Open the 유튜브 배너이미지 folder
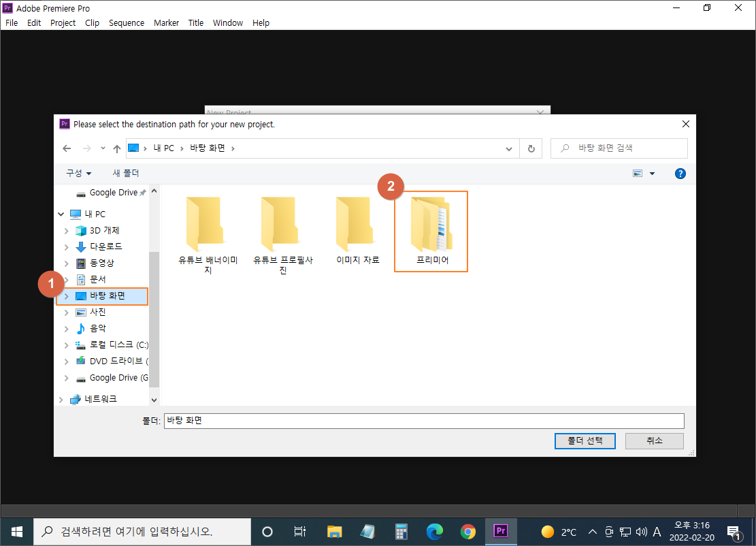 (x=208, y=235)
